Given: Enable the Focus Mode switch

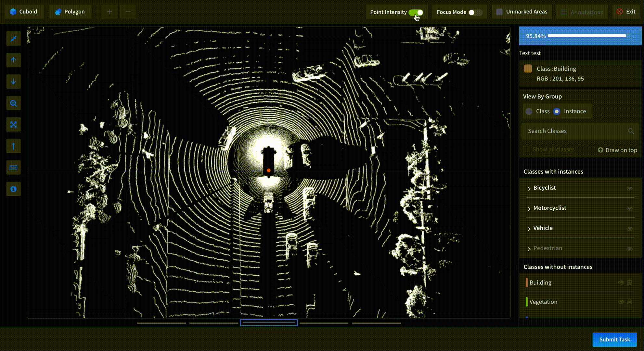Looking at the screenshot, I should coord(475,12).
